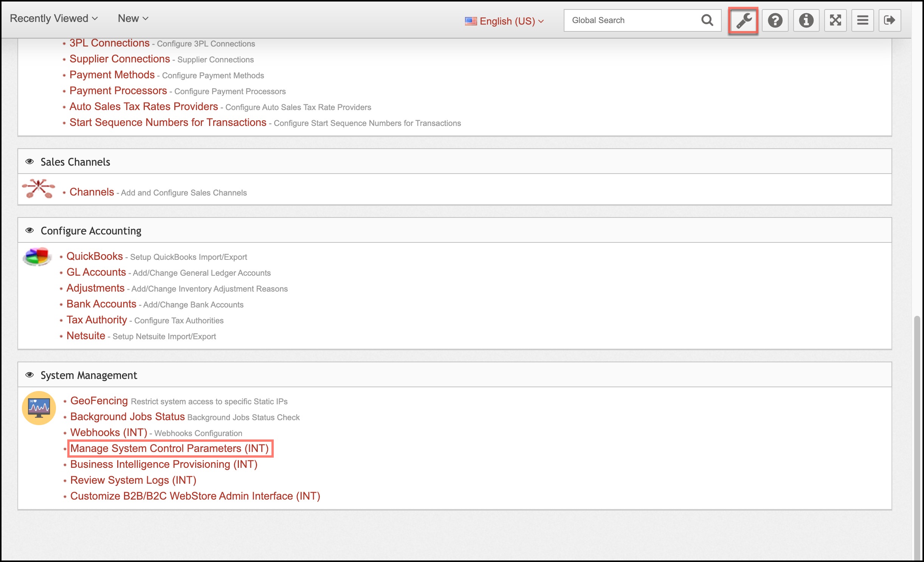The height and width of the screenshot is (562, 924).
Task: Click the System Management monitor icon
Action: (x=39, y=408)
